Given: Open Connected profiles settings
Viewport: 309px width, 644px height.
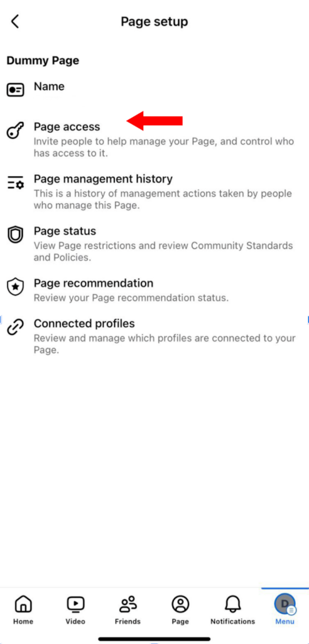Looking at the screenshot, I should (154, 336).
